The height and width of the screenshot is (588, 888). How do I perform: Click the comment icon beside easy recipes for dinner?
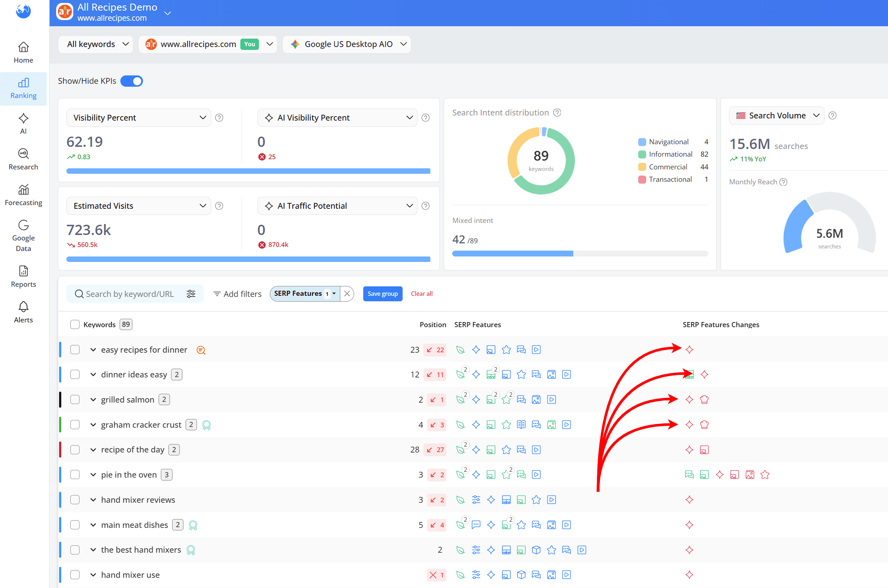coord(201,350)
